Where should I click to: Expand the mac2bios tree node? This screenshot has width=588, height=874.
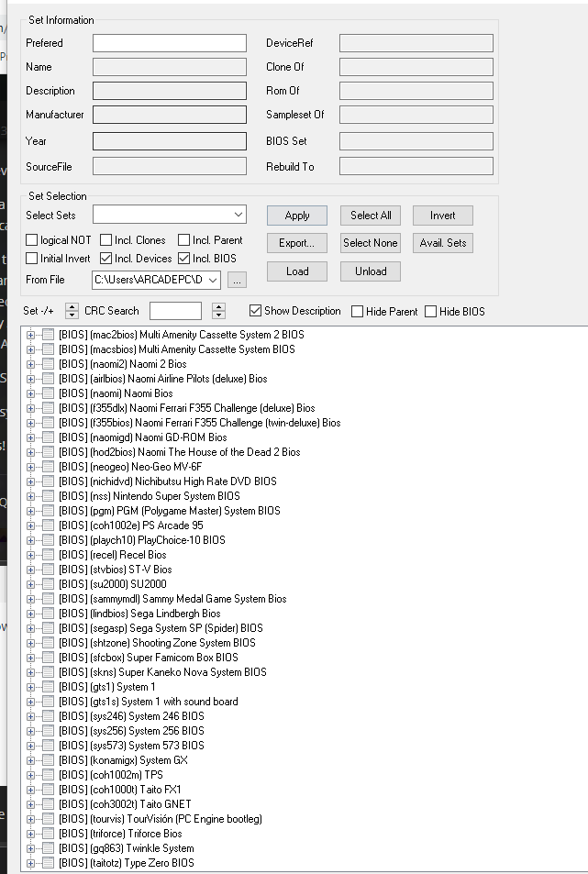[30, 335]
